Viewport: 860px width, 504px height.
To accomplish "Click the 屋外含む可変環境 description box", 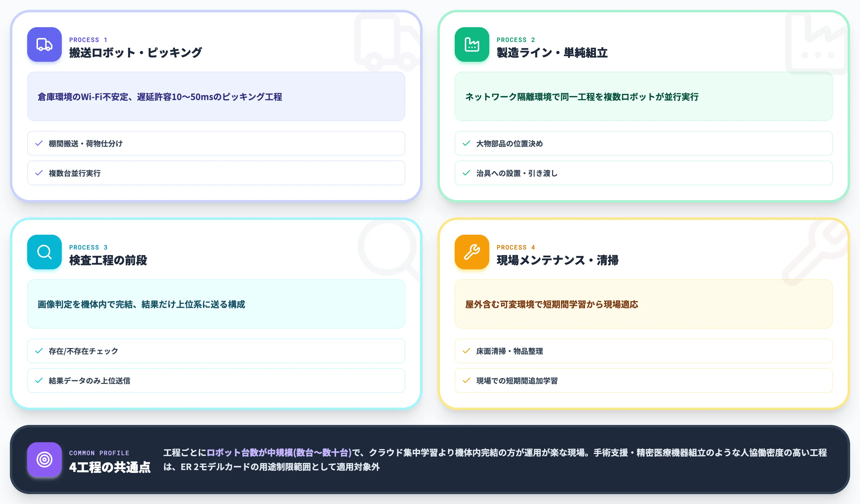I will point(643,304).
